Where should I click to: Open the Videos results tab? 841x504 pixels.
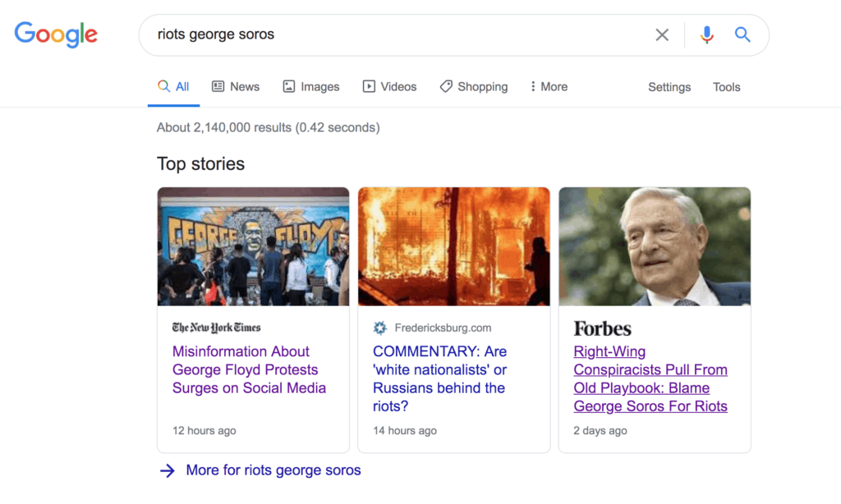tap(390, 86)
